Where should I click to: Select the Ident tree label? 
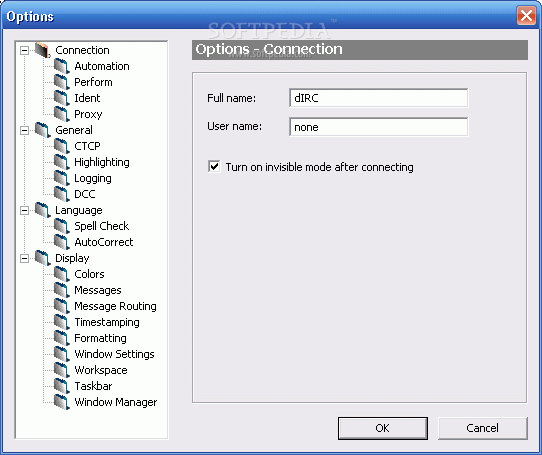pyautogui.click(x=87, y=98)
